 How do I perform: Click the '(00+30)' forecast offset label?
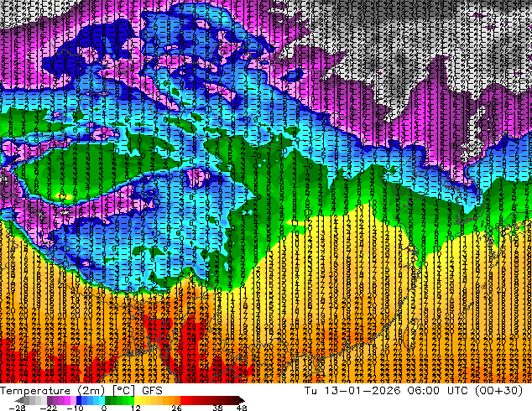(x=498, y=391)
